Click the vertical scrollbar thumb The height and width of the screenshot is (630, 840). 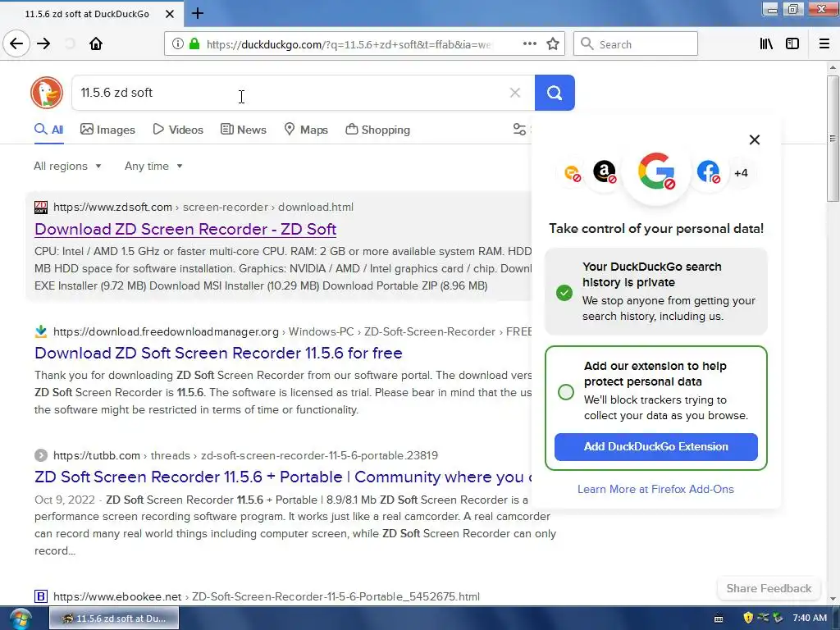(833, 138)
